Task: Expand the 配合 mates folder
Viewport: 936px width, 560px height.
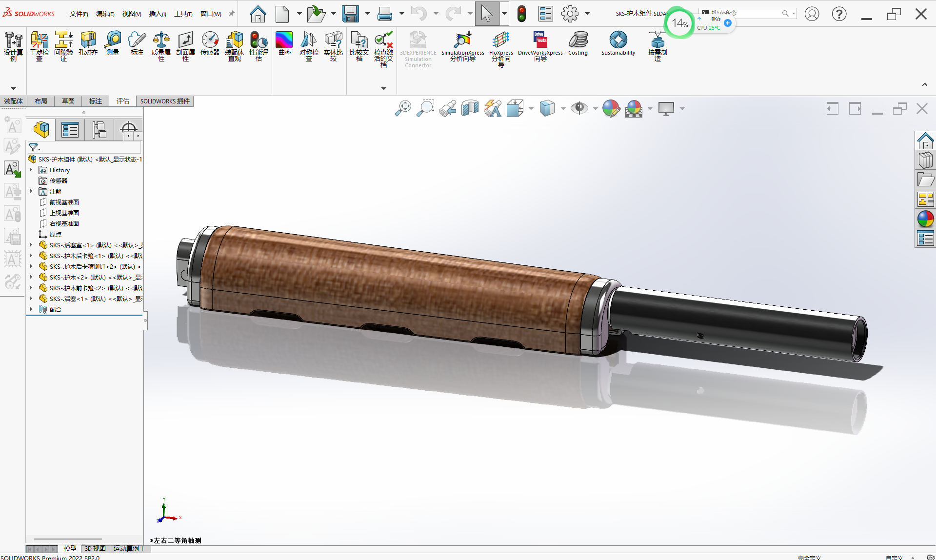Action: pos(31,309)
